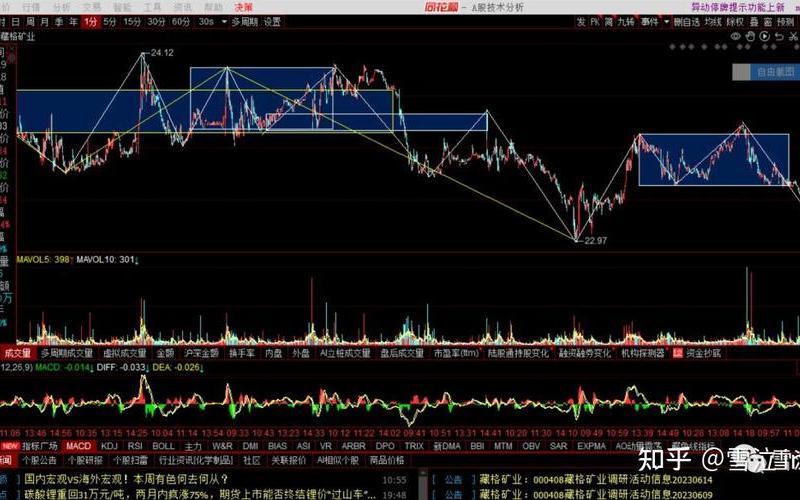The width and height of the screenshot is (800, 500).
Task: Switch to the 月 monthly chart
Action: pos(45,22)
